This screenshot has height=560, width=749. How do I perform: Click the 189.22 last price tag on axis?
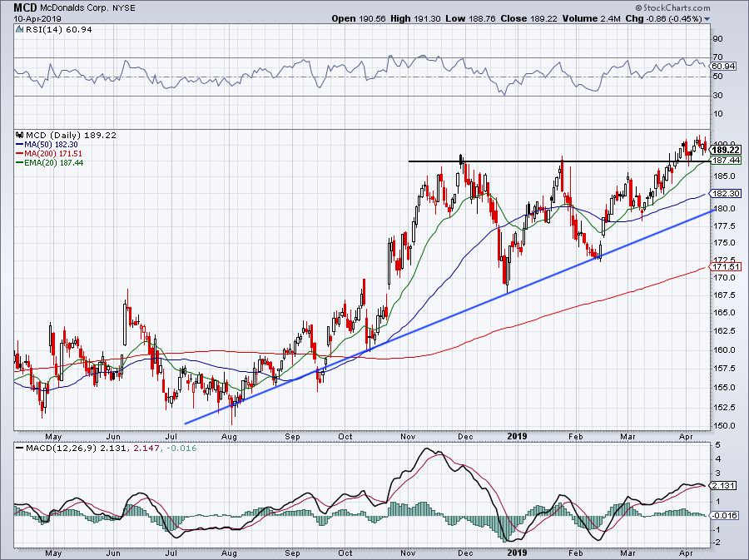click(x=726, y=150)
